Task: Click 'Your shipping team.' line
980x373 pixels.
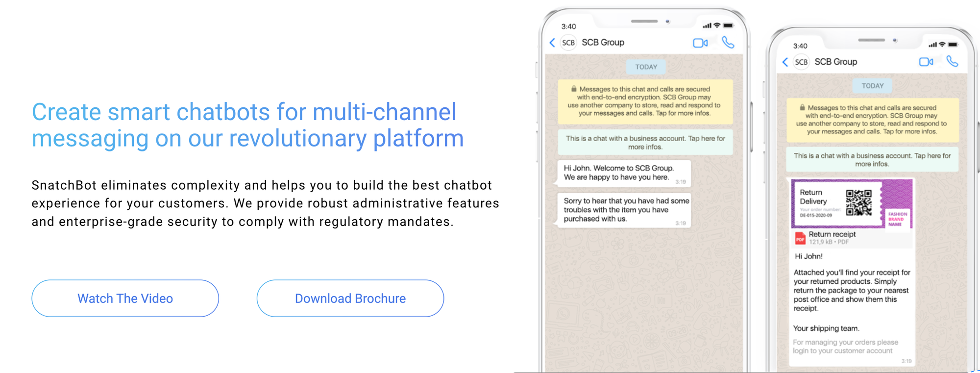Action: tap(826, 328)
